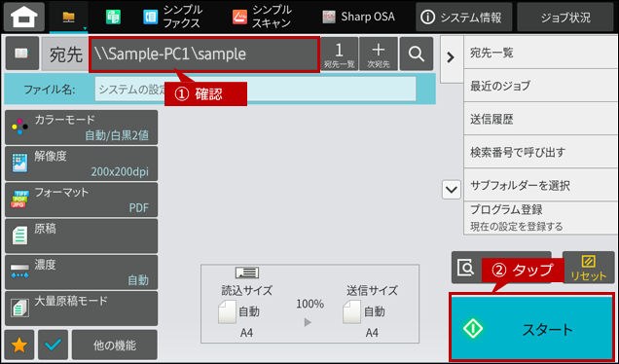Viewport: 619px width, 364px height.
Task: Adjust the density (濃度) setting
Action: pos(82,272)
